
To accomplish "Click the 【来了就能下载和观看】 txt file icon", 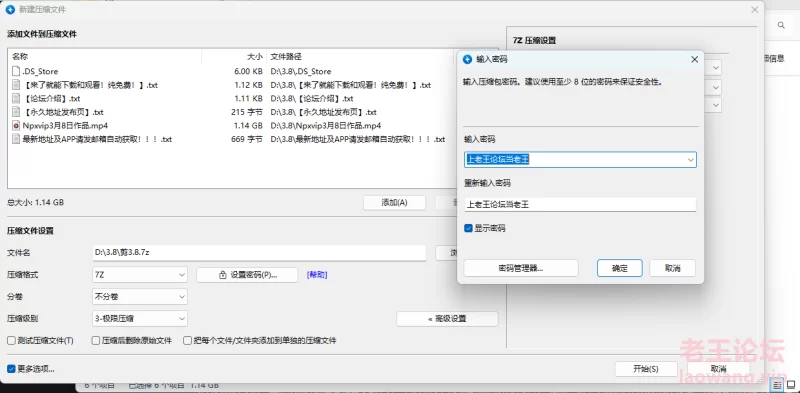I will pos(16,85).
